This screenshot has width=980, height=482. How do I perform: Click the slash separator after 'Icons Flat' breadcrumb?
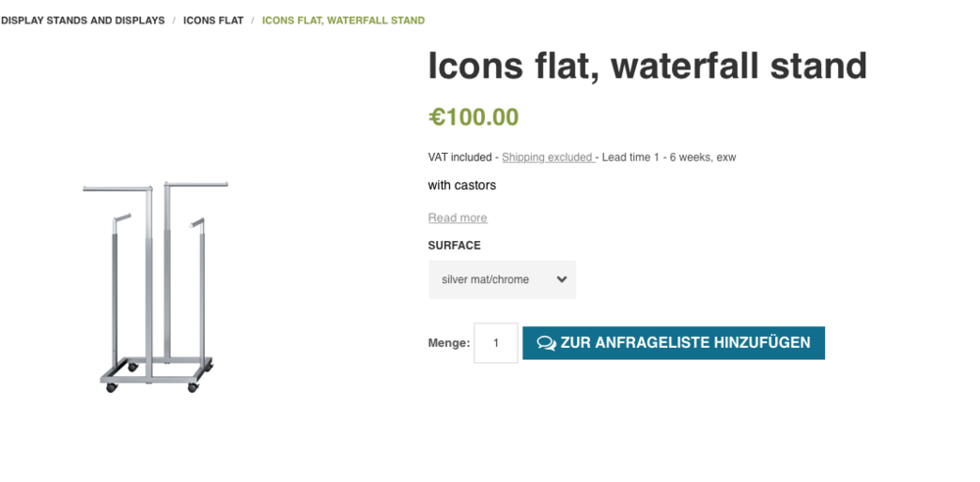pyautogui.click(x=253, y=21)
